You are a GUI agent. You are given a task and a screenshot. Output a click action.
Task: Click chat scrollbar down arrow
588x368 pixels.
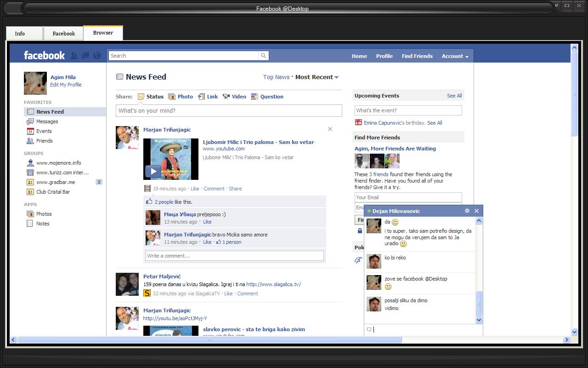click(479, 320)
